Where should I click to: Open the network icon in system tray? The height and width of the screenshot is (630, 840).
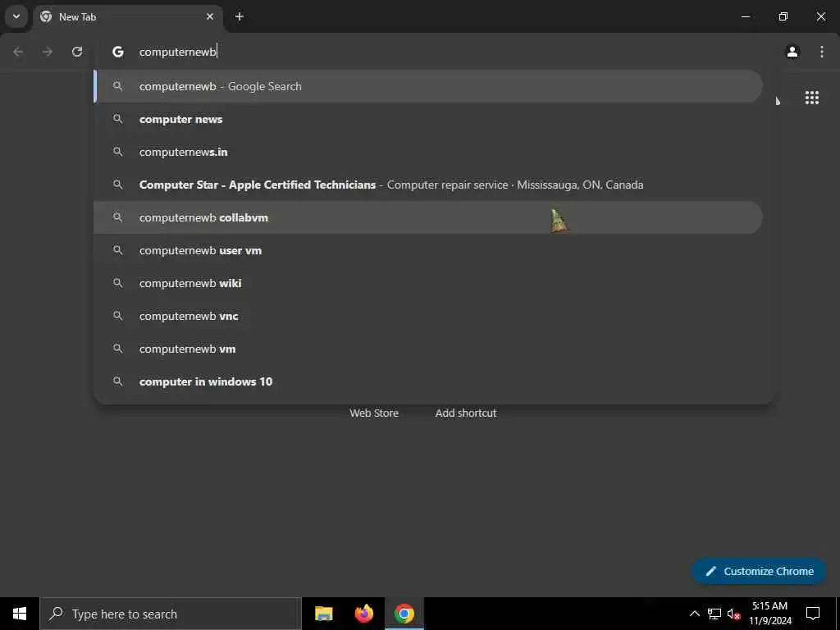pyautogui.click(x=714, y=614)
